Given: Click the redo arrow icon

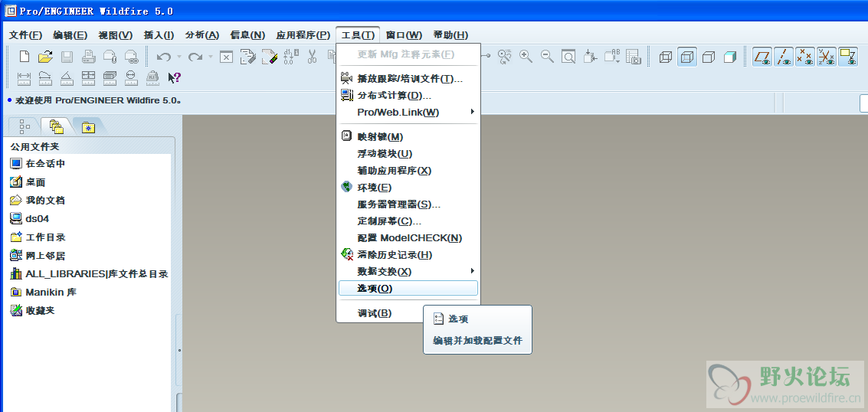Looking at the screenshot, I should click(195, 57).
